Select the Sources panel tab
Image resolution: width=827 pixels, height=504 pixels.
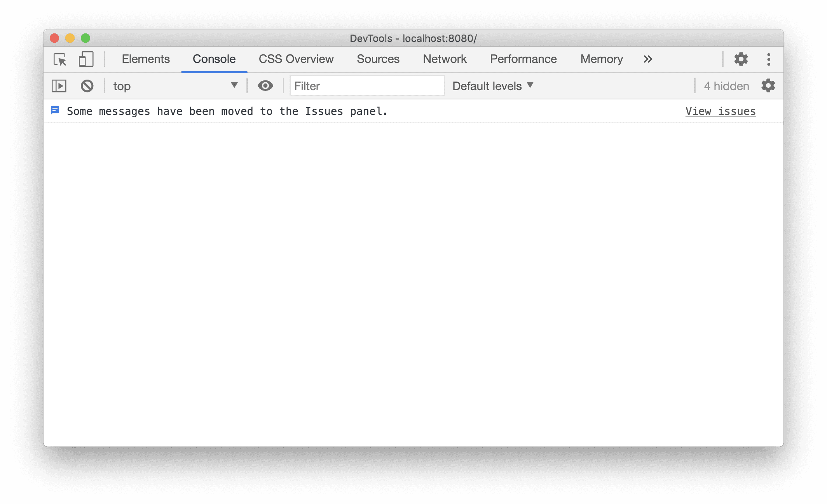pos(379,58)
